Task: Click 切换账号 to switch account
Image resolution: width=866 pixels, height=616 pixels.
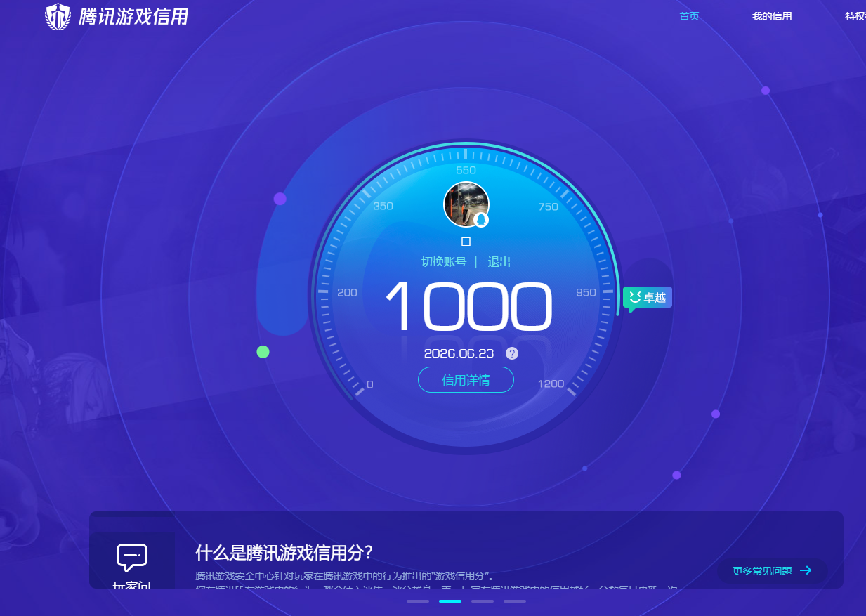Action: (x=444, y=262)
